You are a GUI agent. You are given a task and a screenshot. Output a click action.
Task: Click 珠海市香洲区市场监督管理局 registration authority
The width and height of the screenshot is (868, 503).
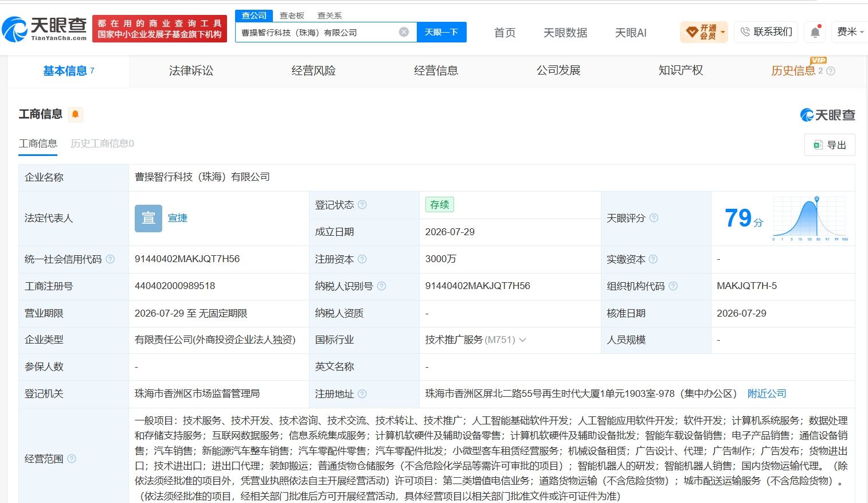197,393
